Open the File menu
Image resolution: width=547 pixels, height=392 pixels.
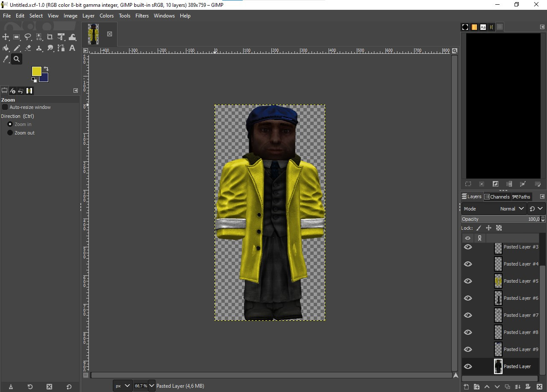7,16
